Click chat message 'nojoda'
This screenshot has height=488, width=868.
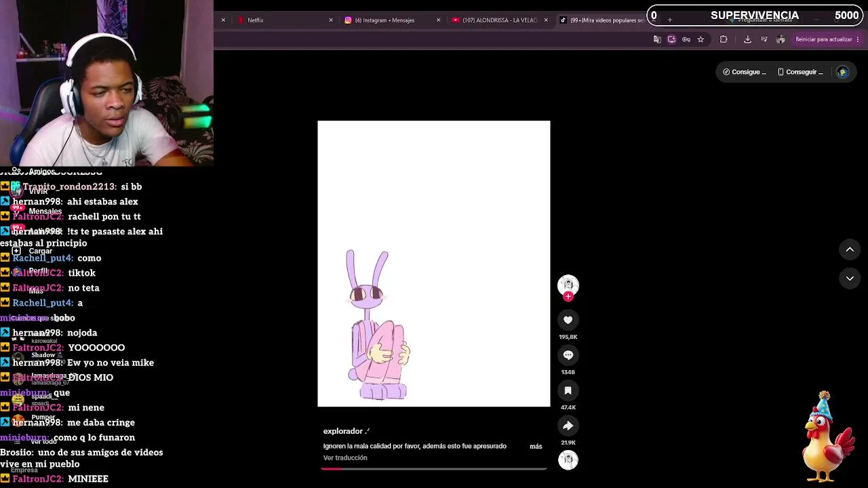tap(82, 333)
